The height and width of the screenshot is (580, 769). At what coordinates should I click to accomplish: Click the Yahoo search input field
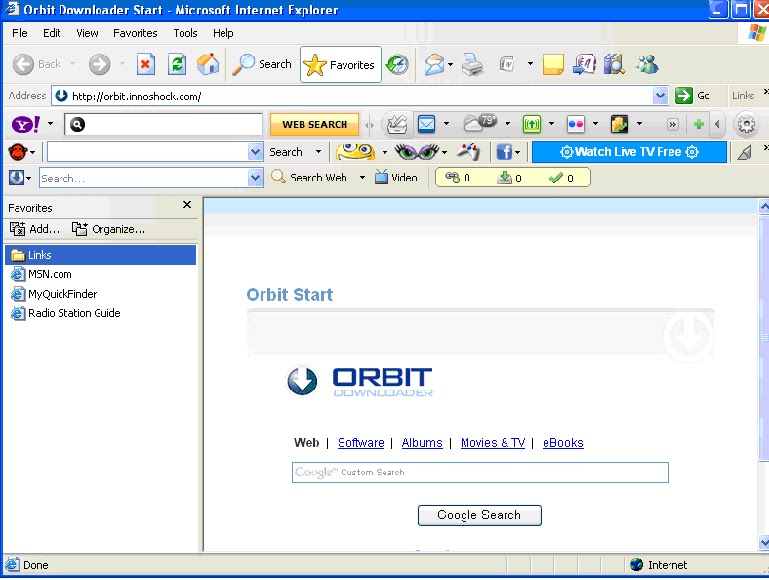tap(164, 125)
